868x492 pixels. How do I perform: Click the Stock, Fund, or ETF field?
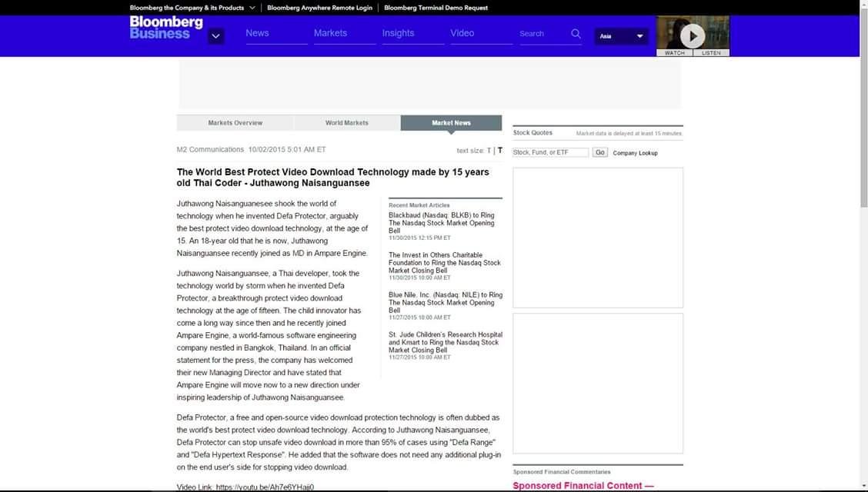[x=550, y=152]
